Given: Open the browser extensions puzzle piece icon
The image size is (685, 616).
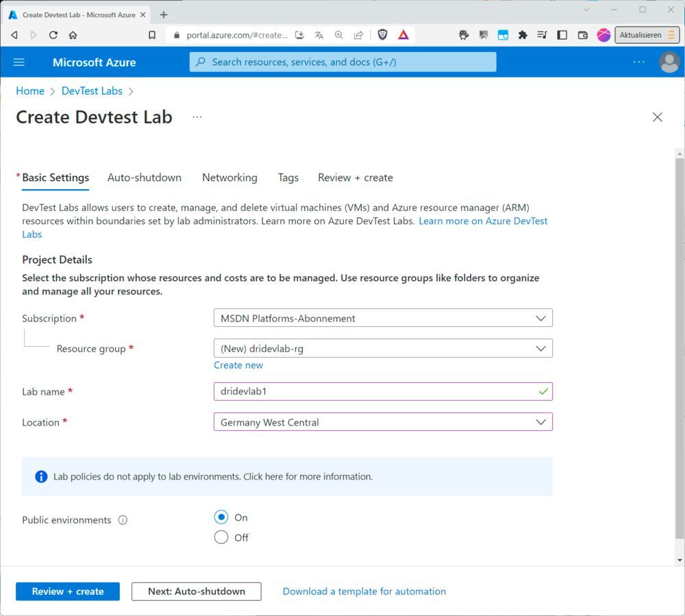Looking at the screenshot, I should tap(523, 34).
